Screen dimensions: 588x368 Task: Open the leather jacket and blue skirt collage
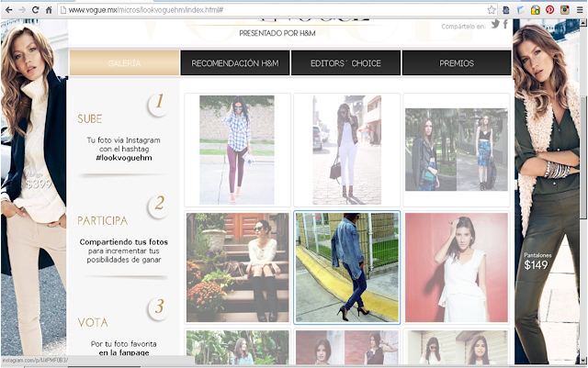point(457,150)
